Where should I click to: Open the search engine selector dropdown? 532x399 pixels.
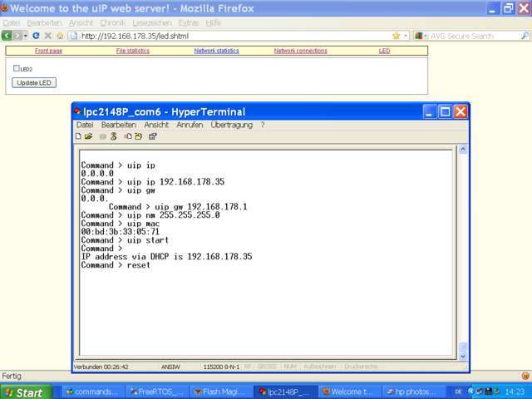point(421,36)
